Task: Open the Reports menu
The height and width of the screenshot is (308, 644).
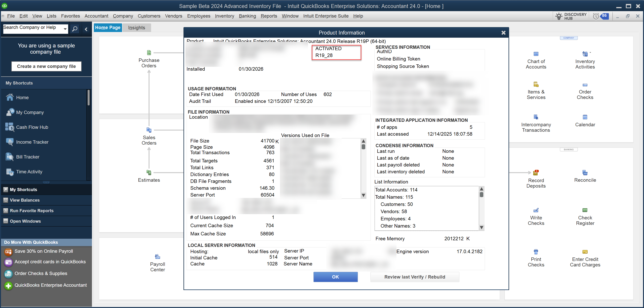Action: click(269, 16)
